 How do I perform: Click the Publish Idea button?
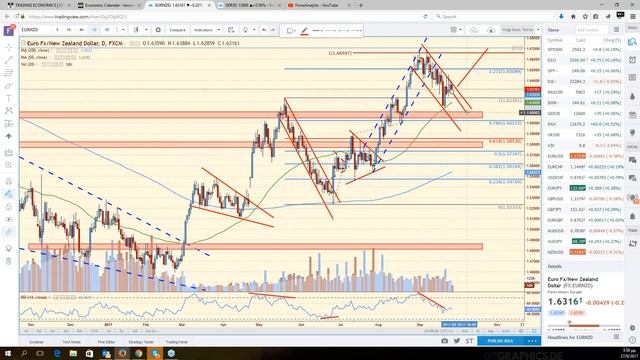(x=500, y=341)
